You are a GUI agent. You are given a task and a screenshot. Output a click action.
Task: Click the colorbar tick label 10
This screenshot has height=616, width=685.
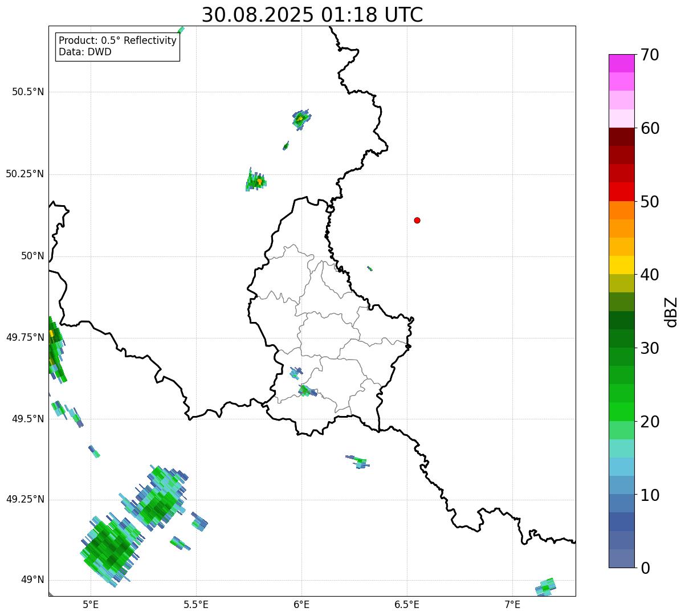point(650,495)
